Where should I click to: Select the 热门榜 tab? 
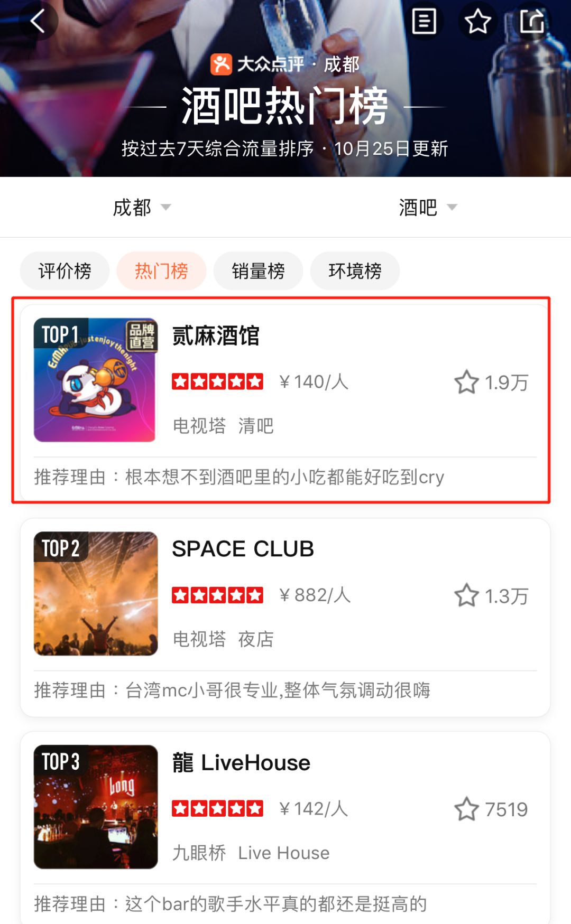(x=161, y=270)
